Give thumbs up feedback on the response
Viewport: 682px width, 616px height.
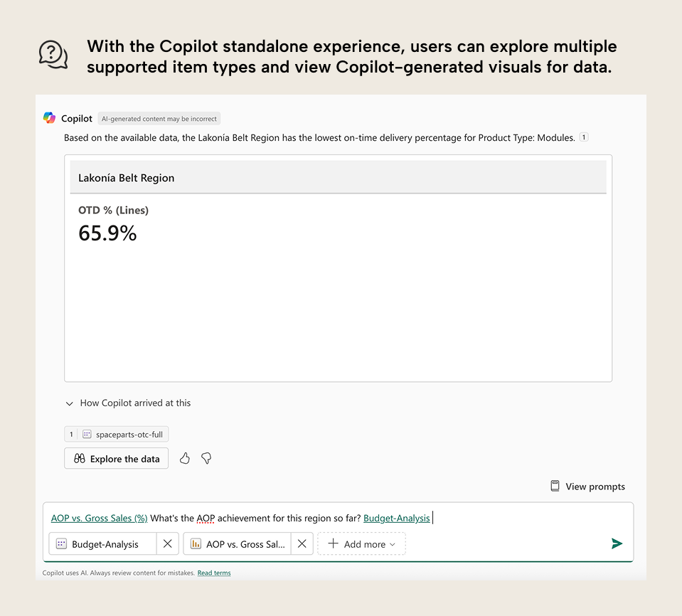(x=185, y=459)
